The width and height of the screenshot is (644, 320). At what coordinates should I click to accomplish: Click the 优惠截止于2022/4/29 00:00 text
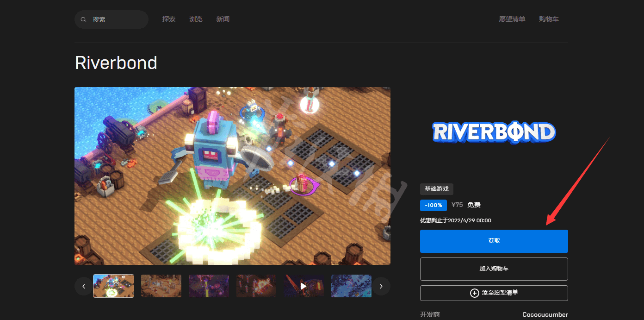(456, 220)
